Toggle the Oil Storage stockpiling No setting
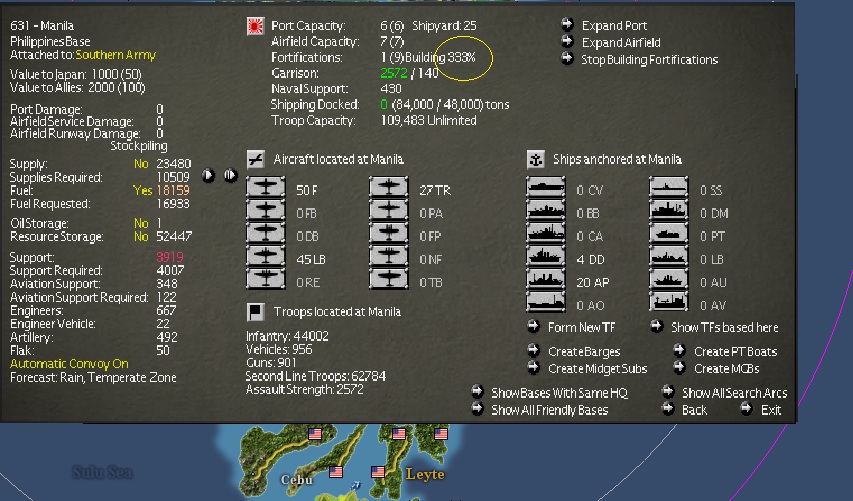This screenshot has width=853, height=501. (x=141, y=224)
